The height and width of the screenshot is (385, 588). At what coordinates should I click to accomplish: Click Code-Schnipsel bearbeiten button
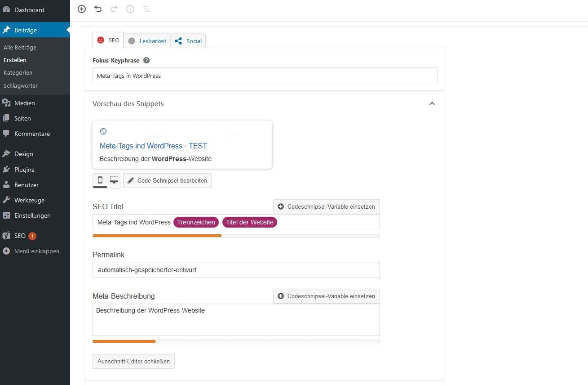coord(168,180)
